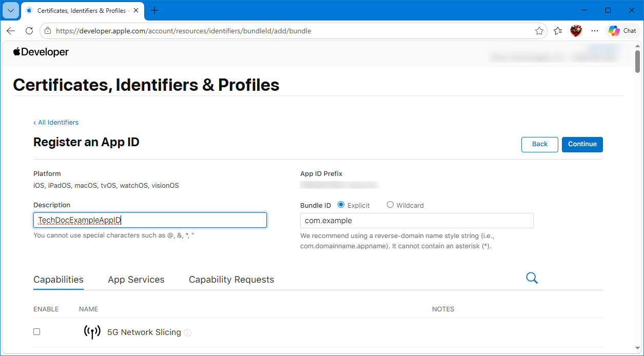Click the App ID Prefix label

point(321,173)
